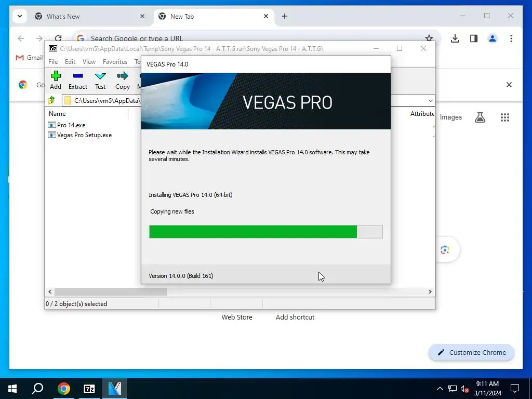Screen dimensions: 532x399
Task: Go up one folder level in 7-Zip
Action: 51,100
